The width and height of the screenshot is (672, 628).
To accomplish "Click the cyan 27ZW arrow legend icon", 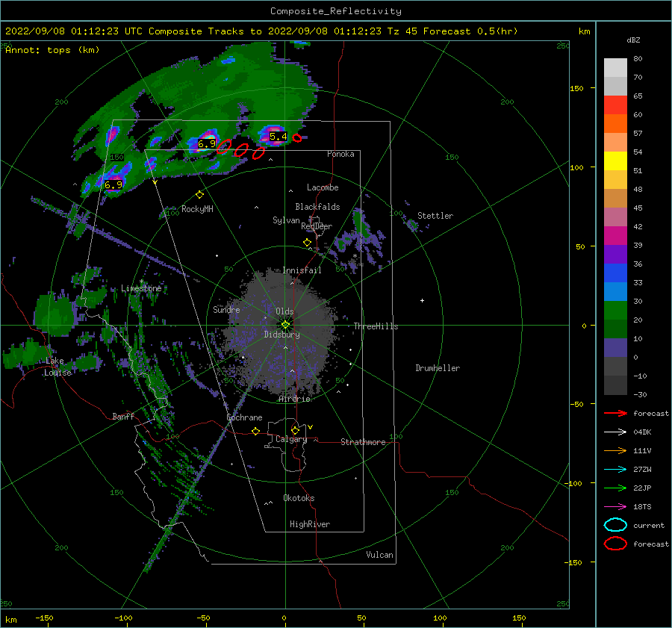I will [x=615, y=470].
